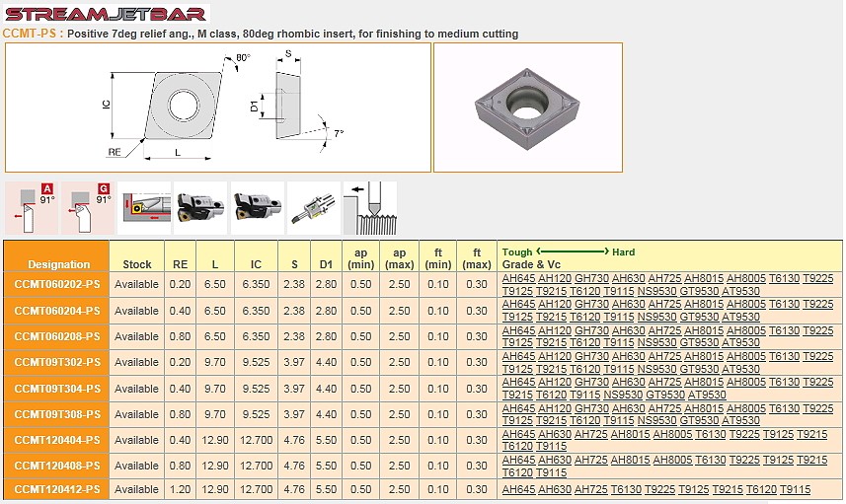Image resolution: width=846 pixels, height=504 pixels.
Task: Click the A 91° toolholder icon
Action: (x=32, y=208)
